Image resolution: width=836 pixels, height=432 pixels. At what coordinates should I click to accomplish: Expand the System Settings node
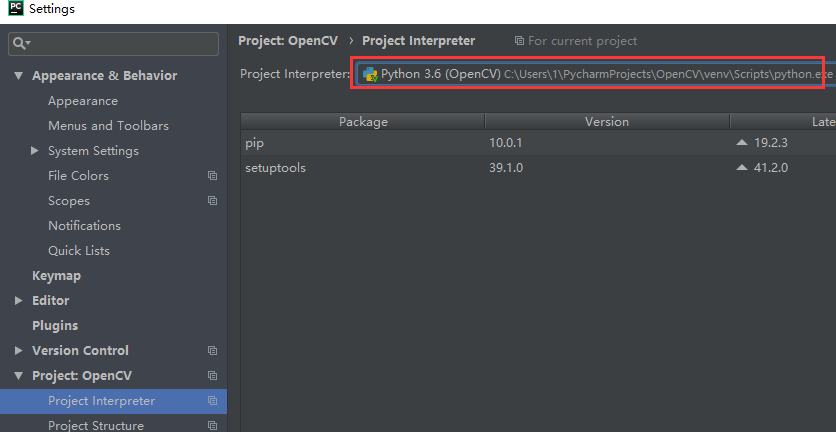tap(35, 151)
